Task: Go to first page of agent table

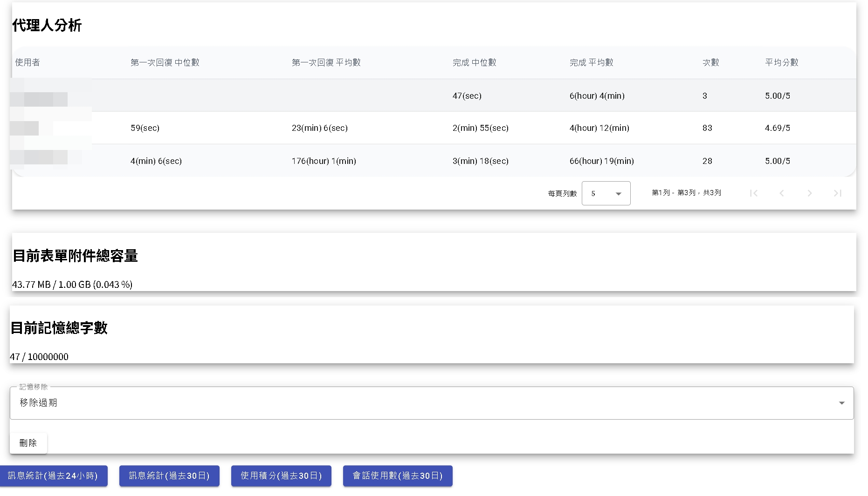Action: 753,193
